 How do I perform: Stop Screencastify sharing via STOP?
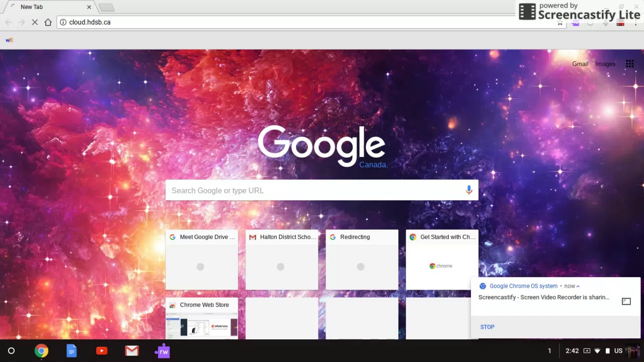coord(487,327)
